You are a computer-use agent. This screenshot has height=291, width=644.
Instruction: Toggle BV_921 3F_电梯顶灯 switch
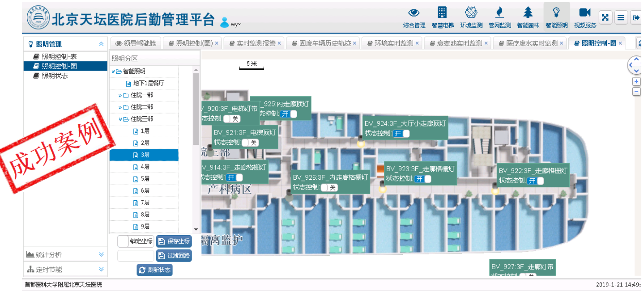250,143
